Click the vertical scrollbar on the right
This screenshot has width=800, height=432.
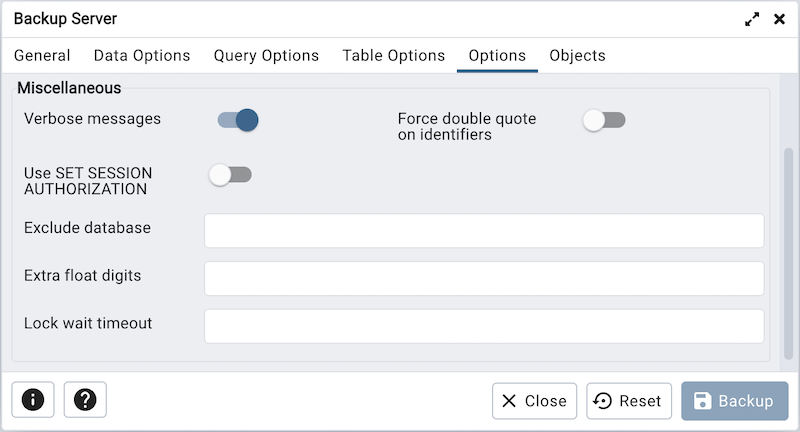point(788,250)
